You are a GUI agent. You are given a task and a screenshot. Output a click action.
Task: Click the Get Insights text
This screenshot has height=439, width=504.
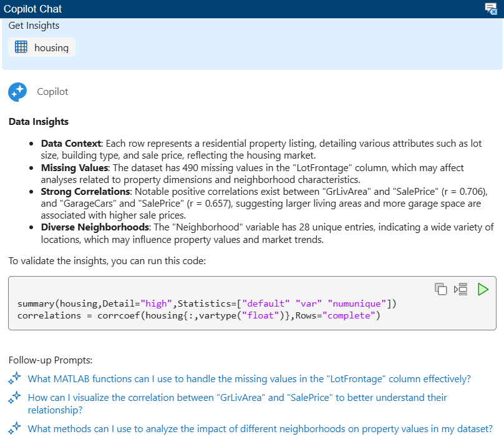click(34, 26)
